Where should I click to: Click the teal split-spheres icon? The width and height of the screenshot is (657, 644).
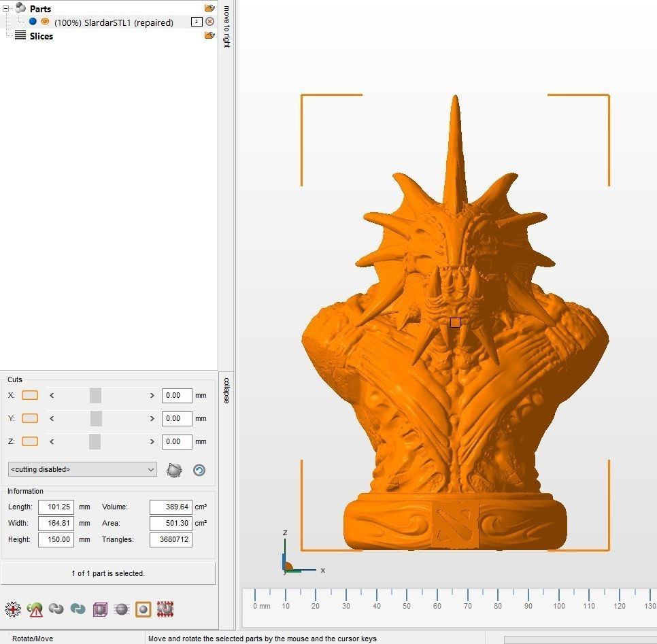click(x=78, y=609)
